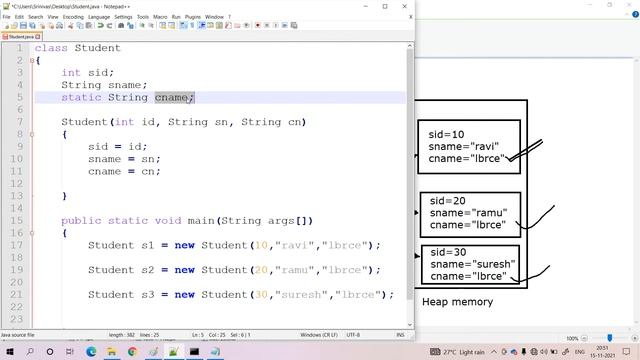Open the Macro menu
Image resolution: width=640 pixels, height=360 pixels.
click(160, 17)
